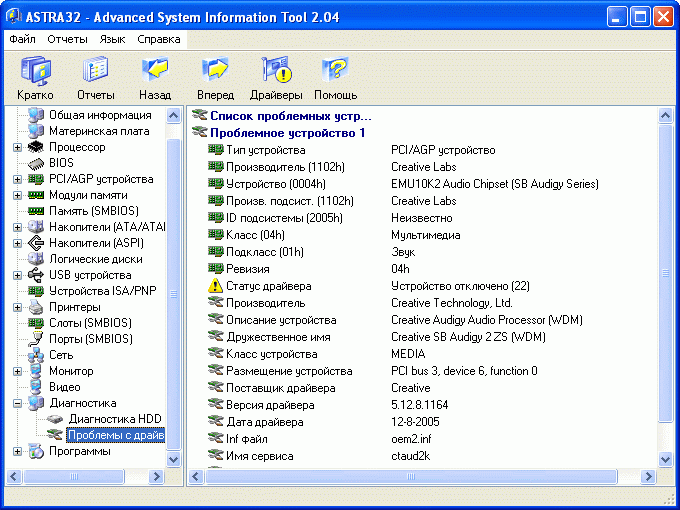The width and height of the screenshot is (680, 510).
Task: Click the Монитор icon in tree
Action: [x=36, y=371]
